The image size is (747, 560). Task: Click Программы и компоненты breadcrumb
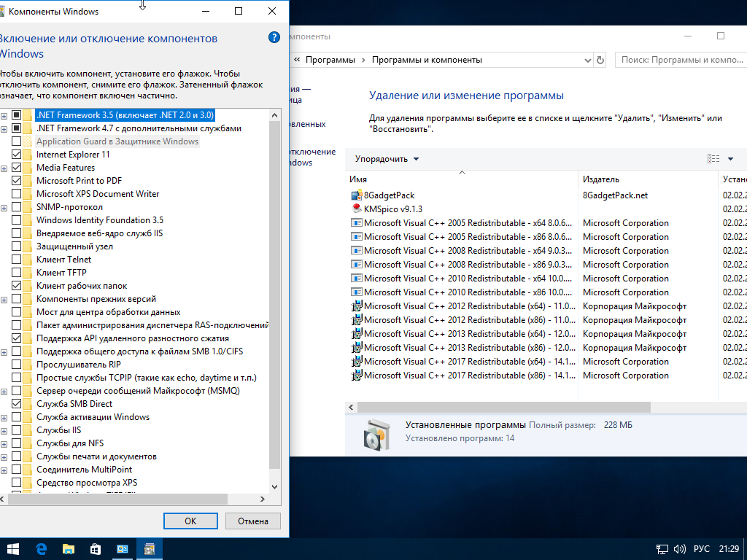(427, 60)
